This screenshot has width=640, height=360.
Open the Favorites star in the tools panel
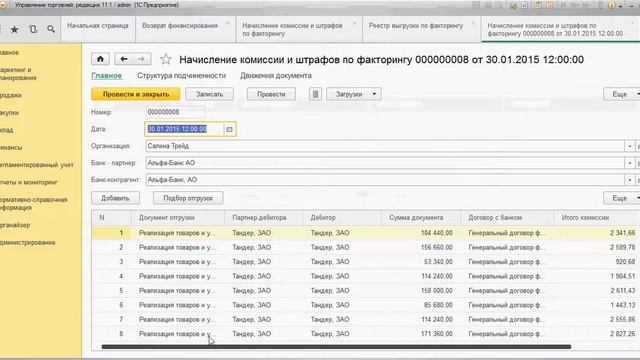(x=15, y=29)
